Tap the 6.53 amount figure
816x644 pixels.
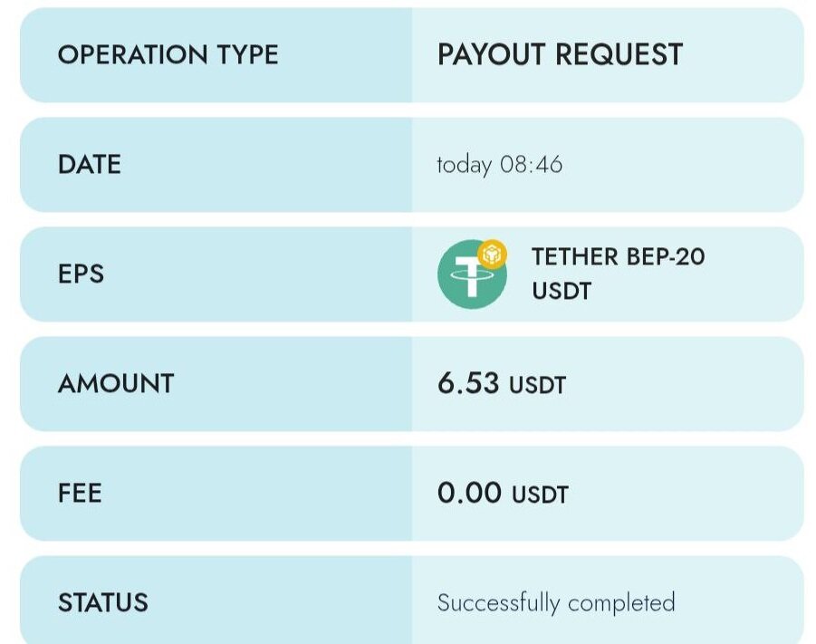(467, 383)
